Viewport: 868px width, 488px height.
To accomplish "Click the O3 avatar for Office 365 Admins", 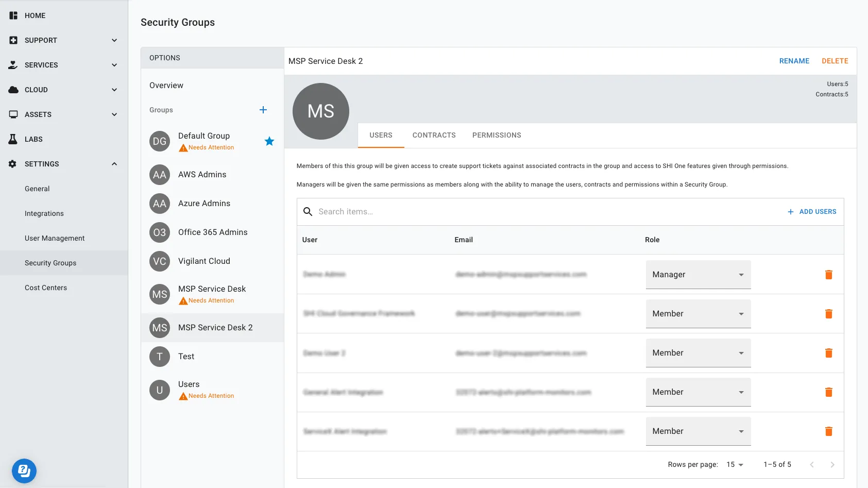I will tap(160, 232).
